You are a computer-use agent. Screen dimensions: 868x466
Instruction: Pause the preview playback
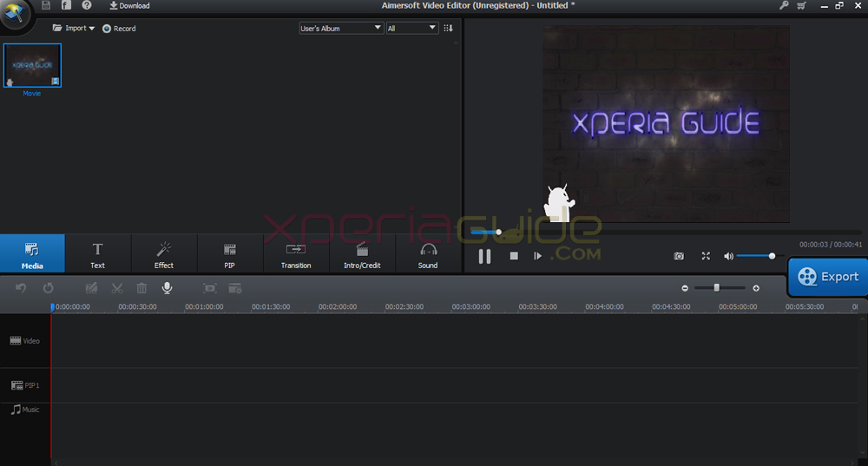click(x=484, y=256)
